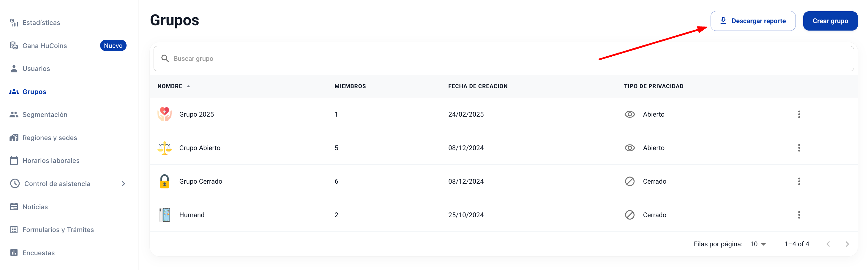This screenshot has height=270, width=868.
Task: Open the rows per page dropdown
Action: tap(758, 244)
